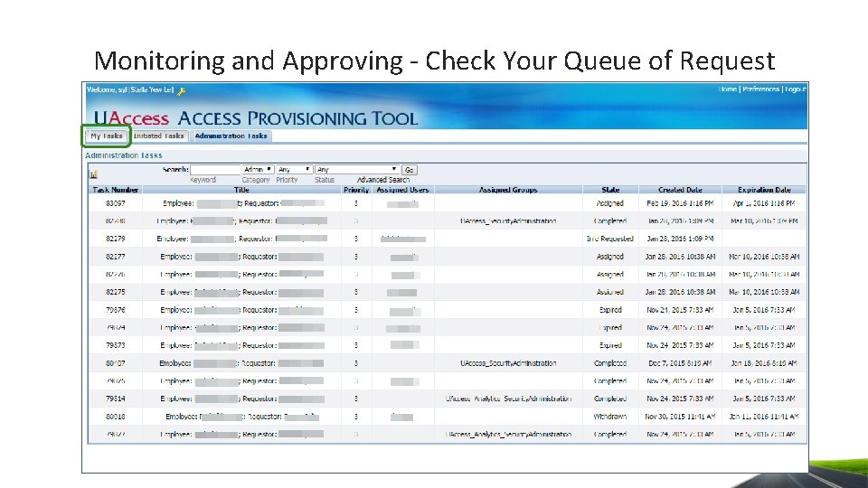Image resolution: width=868 pixels, height=488 pixels.
Task: Sort by the Title column header
Action: point(242,190)
